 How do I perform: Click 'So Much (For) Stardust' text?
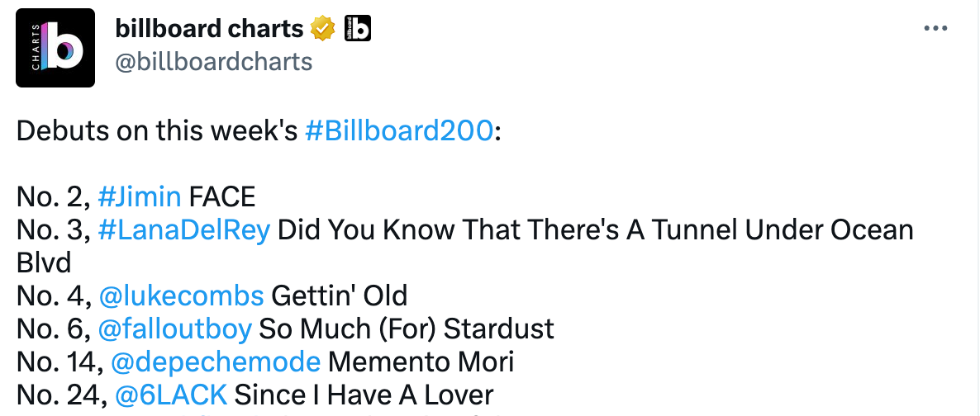(406, 329)
